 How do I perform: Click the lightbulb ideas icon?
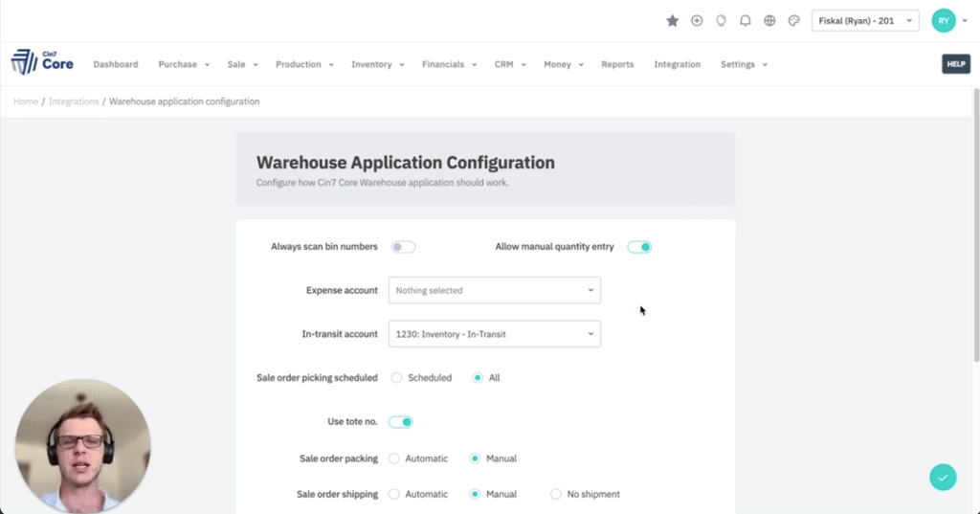point(721,20)
